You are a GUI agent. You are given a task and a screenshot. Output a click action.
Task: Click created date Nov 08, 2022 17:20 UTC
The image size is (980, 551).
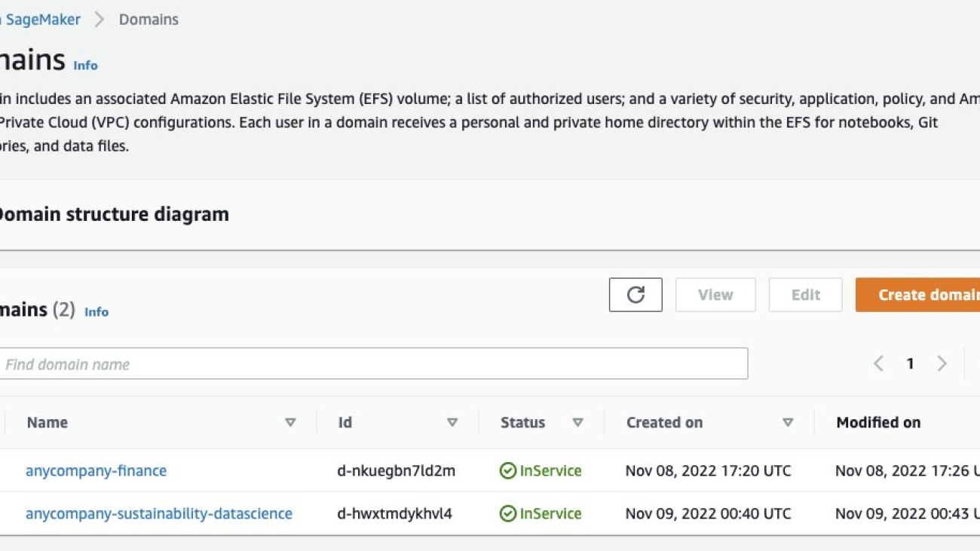point(708,471)
